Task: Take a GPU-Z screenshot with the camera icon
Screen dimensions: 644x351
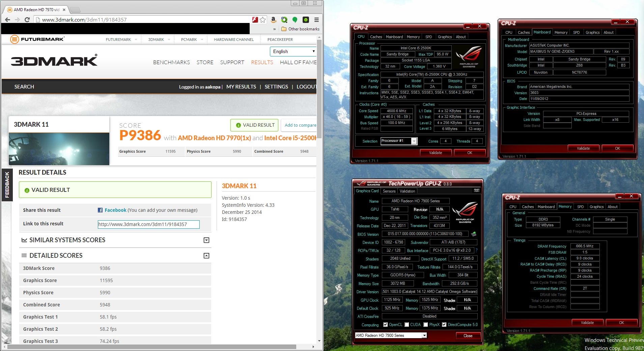Action: click(476, 191)
